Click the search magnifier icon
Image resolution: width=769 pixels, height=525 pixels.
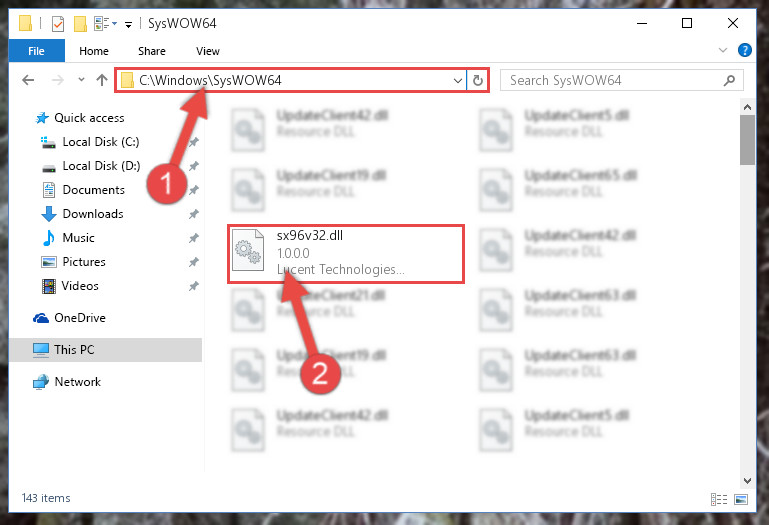(x=729, y=80)
